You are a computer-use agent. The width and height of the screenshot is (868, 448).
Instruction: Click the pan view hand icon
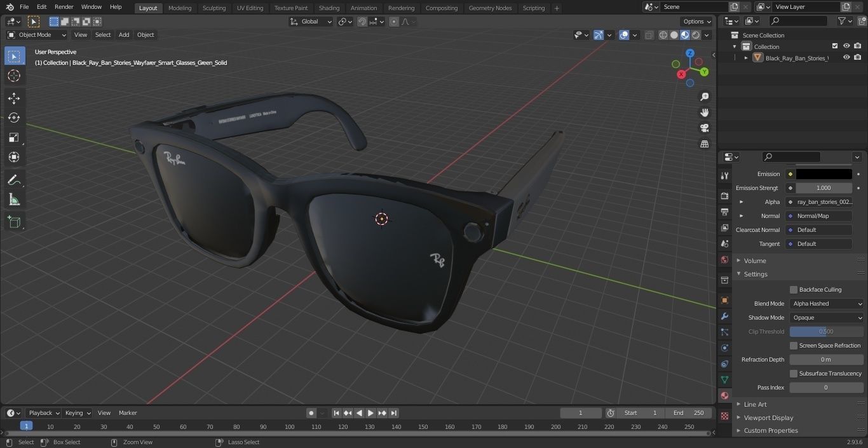coord(705,112)
